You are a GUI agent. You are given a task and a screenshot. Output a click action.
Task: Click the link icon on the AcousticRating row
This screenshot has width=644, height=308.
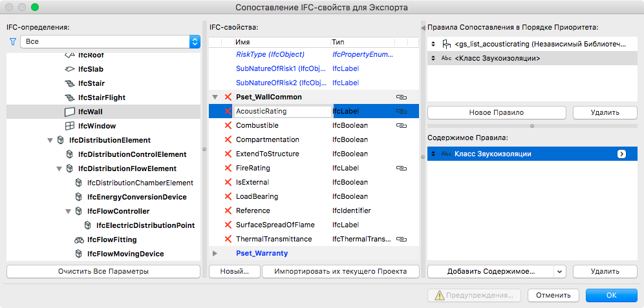click(401, 111)
